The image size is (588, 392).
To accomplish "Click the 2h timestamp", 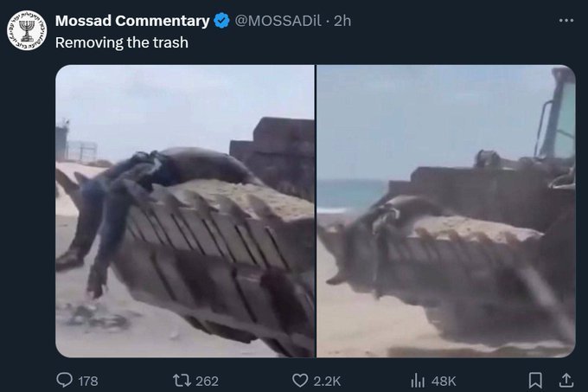I will (x=342, y=21).
